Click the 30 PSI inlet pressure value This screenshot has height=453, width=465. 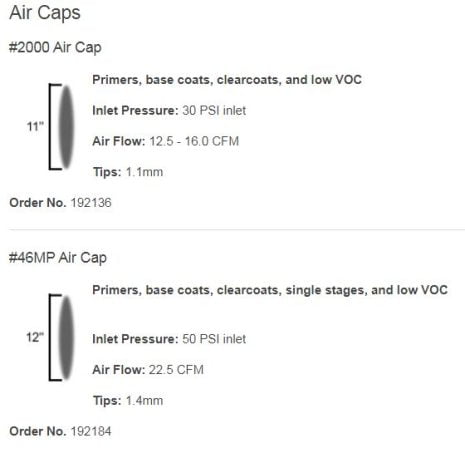(x=214, y=110)
